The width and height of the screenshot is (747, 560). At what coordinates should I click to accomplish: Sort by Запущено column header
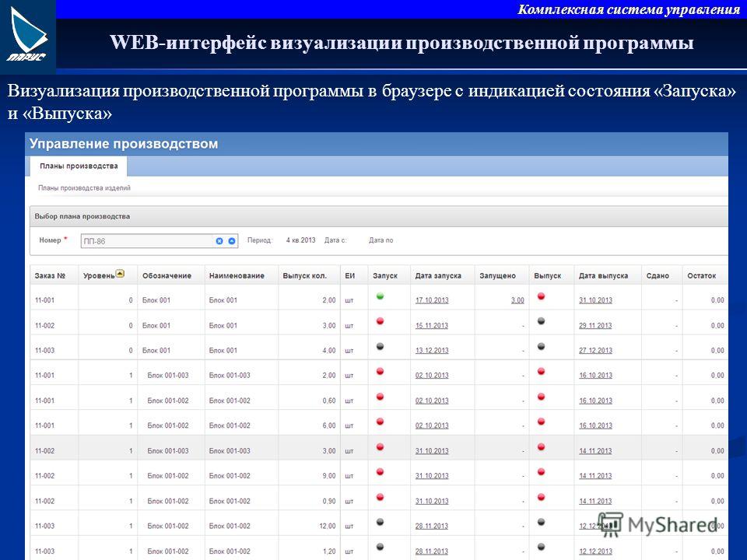pos(497,275)
